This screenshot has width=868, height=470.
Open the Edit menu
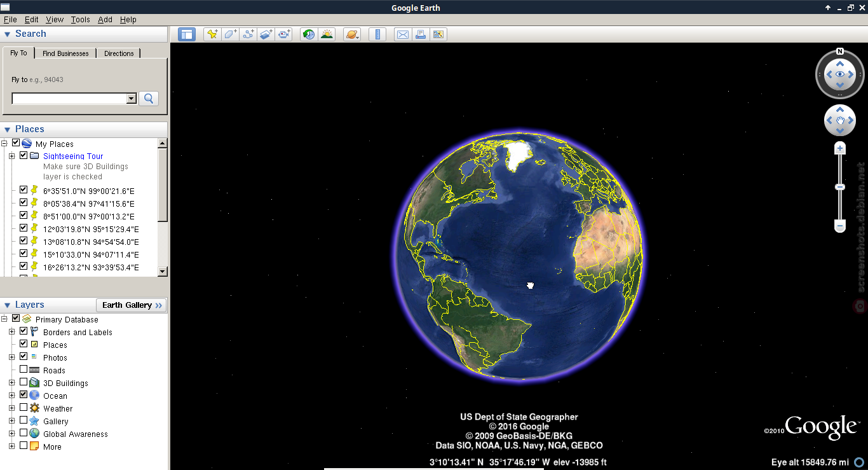32,20
